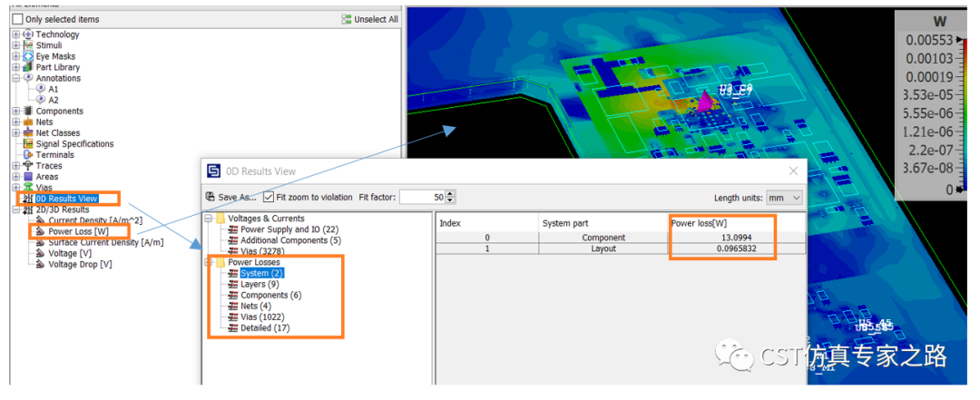Open the Length units dropdown

click(784, 198)
